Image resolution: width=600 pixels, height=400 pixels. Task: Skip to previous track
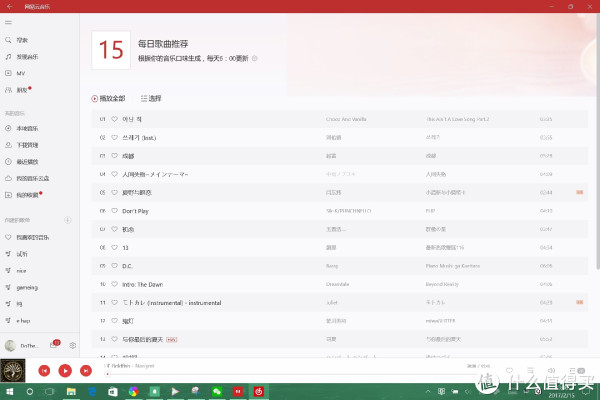(x=44, y=371)
